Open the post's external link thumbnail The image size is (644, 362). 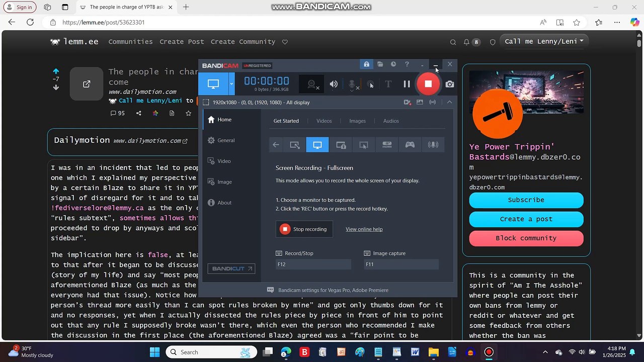coord(87,83)
